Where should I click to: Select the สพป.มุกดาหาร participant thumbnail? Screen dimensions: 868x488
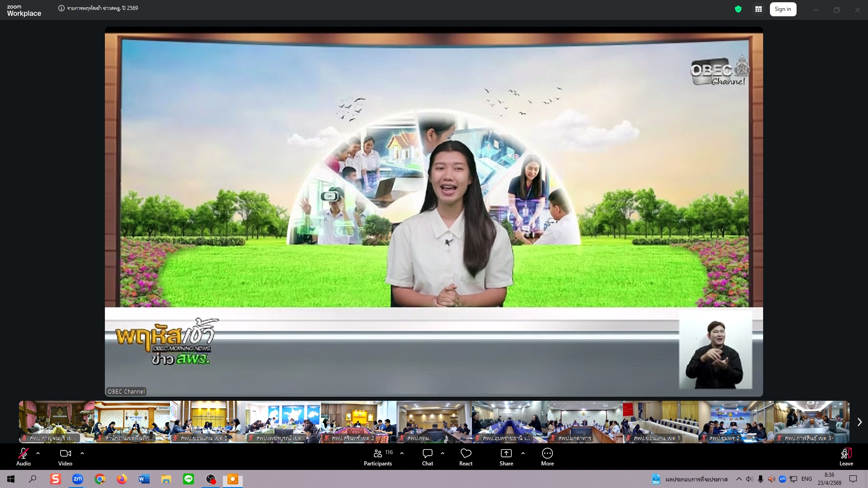point(585,422)
